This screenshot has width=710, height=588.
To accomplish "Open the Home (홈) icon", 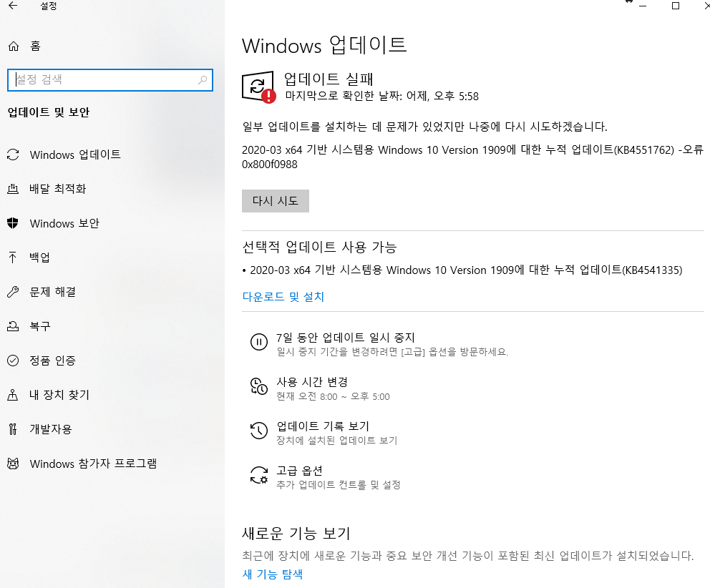I will pyautogui.click(x=14, y=46).
